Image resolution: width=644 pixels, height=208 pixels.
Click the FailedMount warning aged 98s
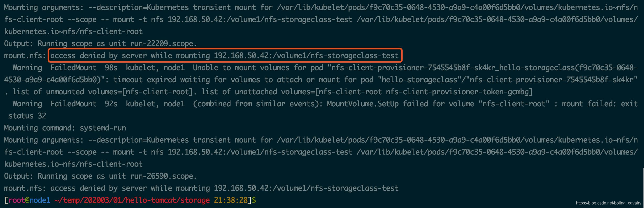pos(73,68)
